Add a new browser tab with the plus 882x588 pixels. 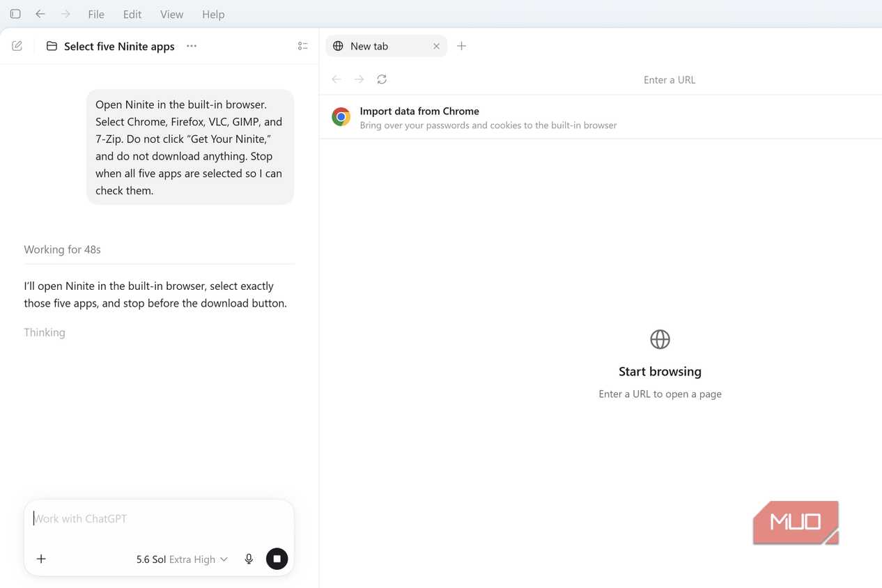[x=461, y=46]
